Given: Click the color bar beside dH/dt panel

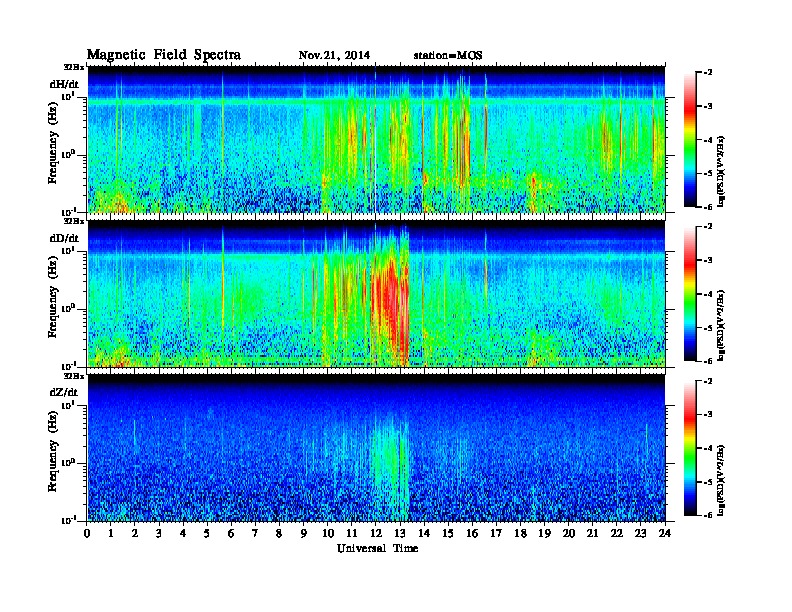Looking at the screenshot, I should 690,140.
